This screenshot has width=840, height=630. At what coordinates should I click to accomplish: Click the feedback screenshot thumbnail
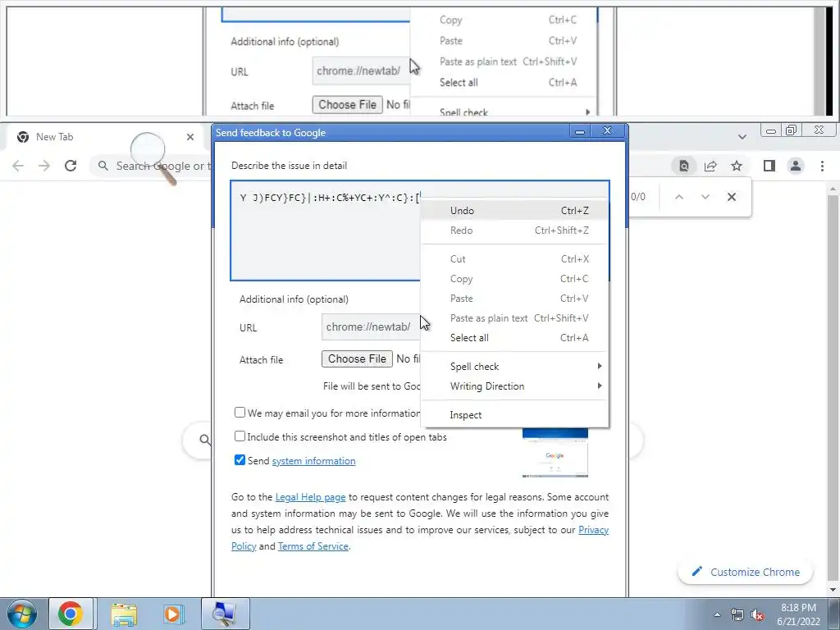555,453
